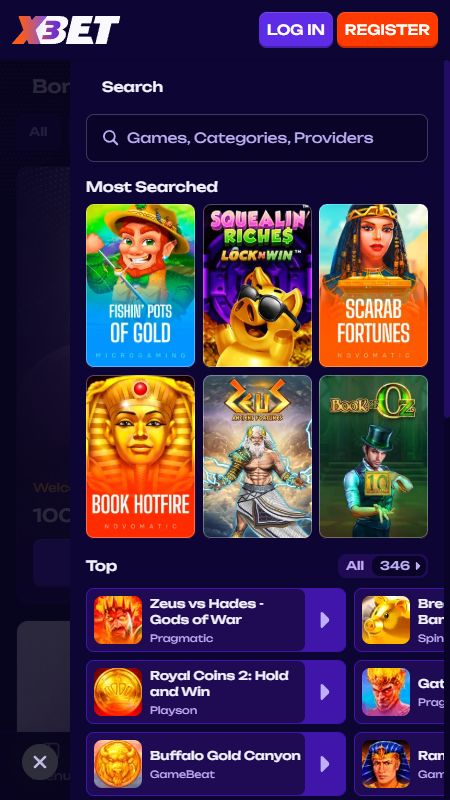
Task: Expand Buffalo Gold Canyon arrow button
Action: click(325, 764)
